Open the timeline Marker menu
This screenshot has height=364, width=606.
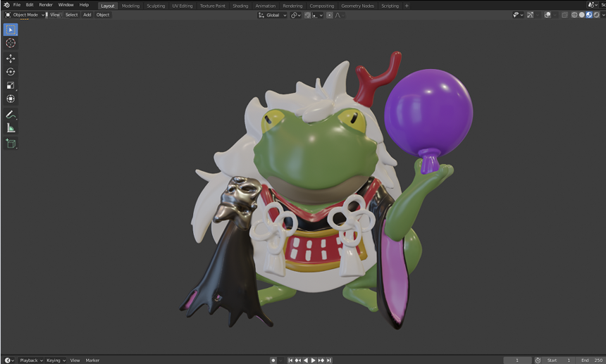point(92,360)
